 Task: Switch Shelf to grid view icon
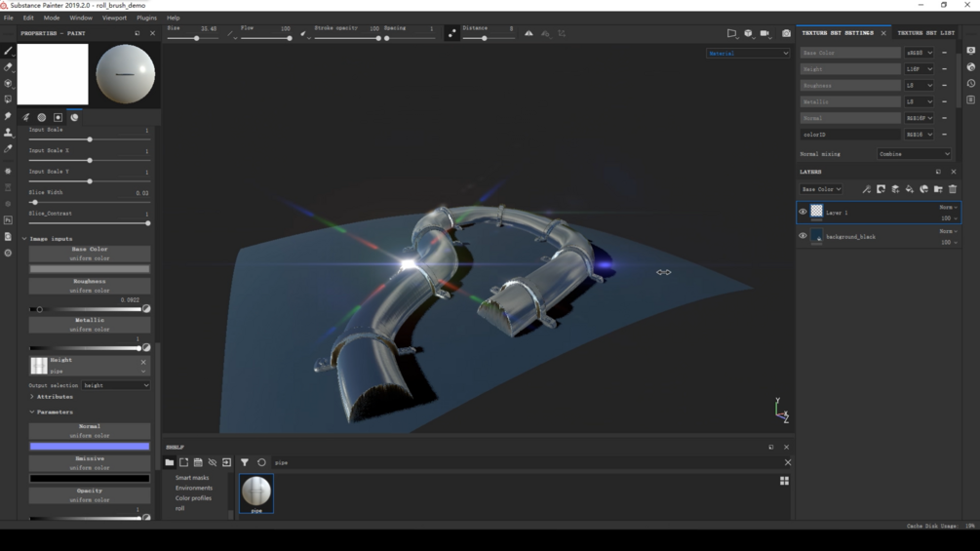(x=784, y=481)
